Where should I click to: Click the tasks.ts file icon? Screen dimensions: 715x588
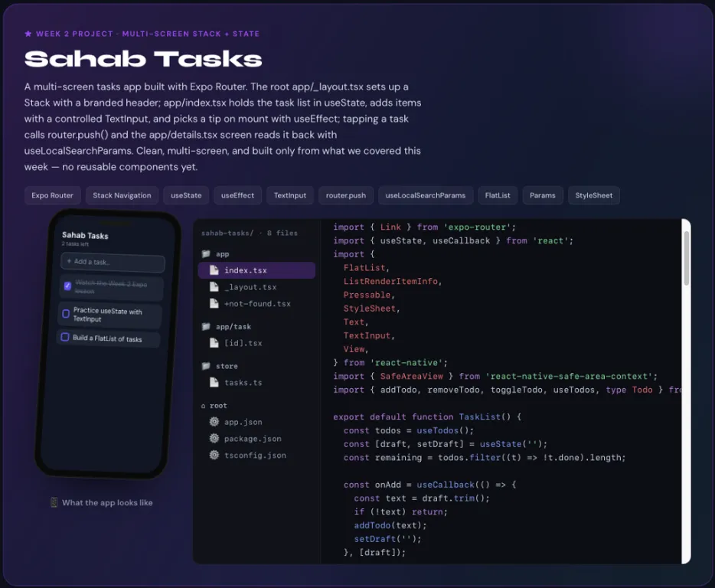click(214, 382)
